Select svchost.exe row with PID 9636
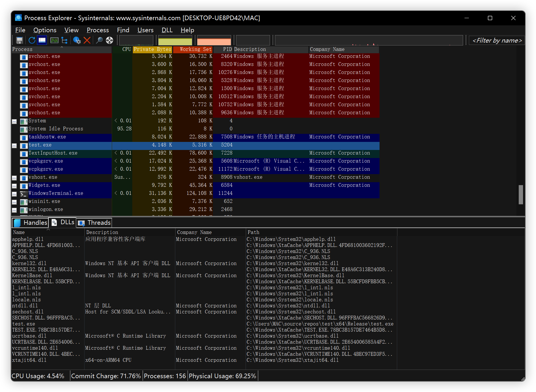536x392 pixels. tap(195, 113)
